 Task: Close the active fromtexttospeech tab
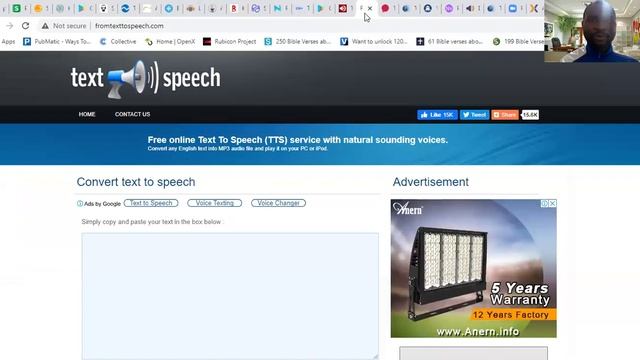(x=370, y=8)
